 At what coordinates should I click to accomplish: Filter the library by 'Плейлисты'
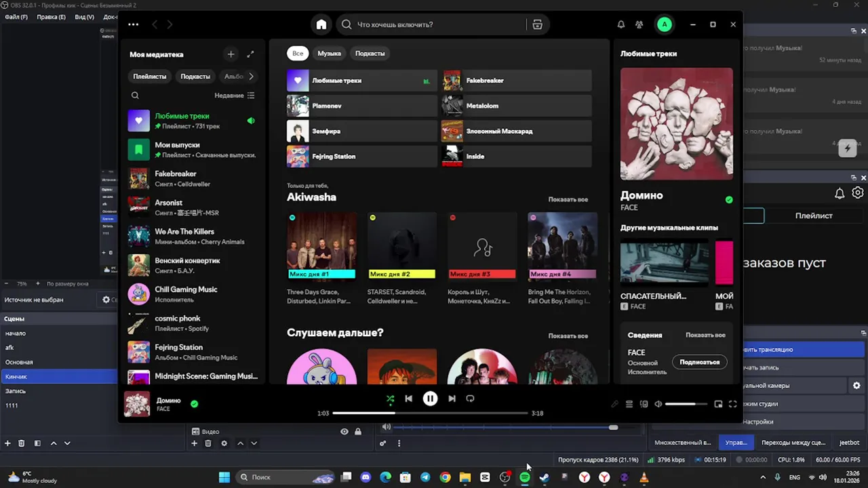coord(149,77)
